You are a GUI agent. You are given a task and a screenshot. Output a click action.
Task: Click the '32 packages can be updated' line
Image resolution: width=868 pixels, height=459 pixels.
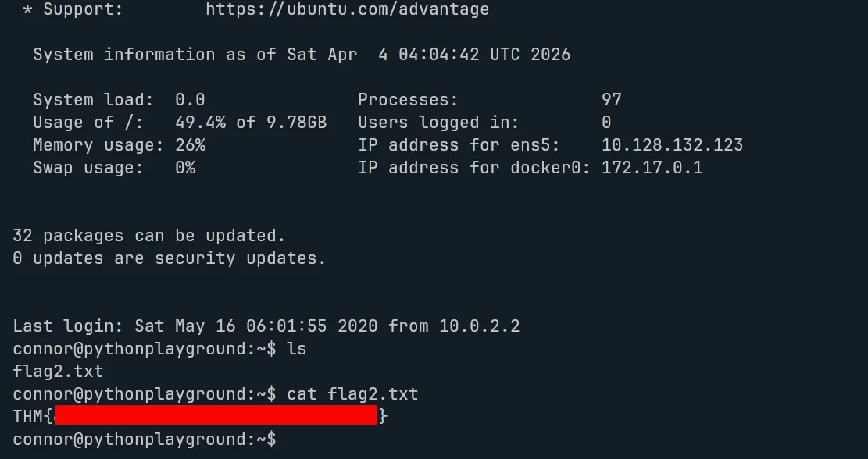(149, 236)
